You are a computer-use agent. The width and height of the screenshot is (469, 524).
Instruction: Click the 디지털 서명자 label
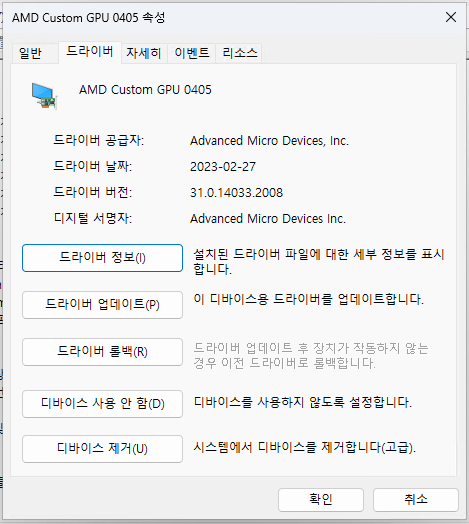93,218
